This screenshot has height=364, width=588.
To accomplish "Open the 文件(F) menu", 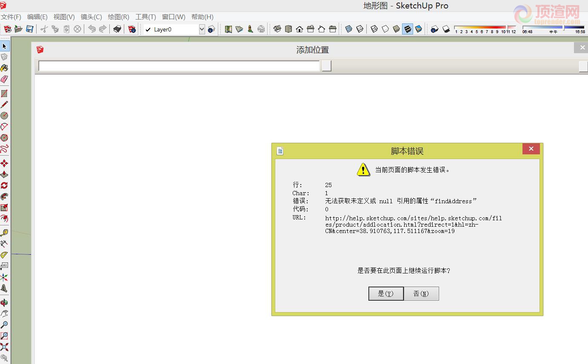I will 11,17.
